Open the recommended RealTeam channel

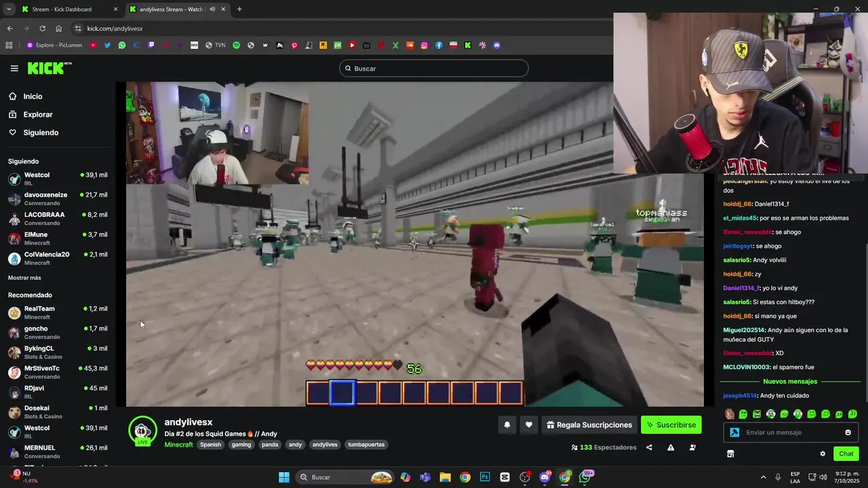[58, 312]
